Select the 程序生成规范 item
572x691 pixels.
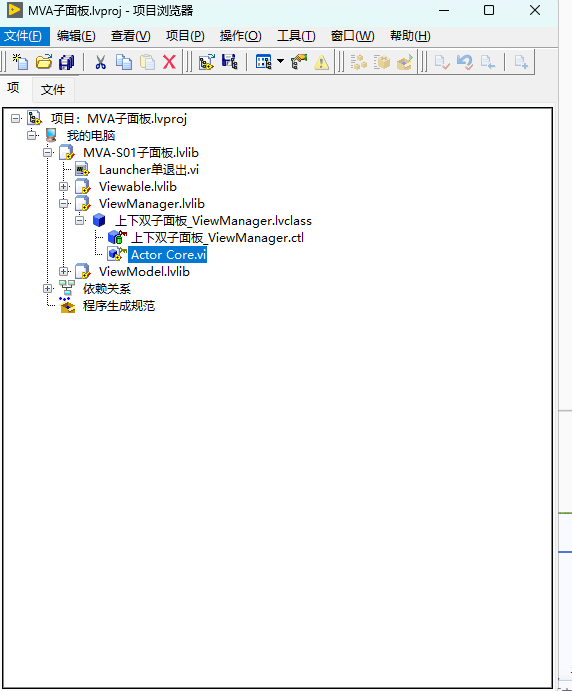coord(119,306)
